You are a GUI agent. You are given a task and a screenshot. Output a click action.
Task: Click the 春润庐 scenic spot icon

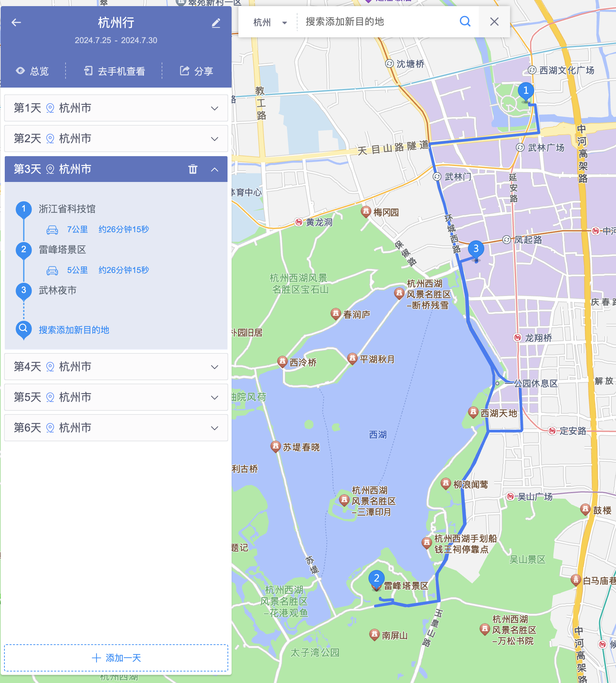[336, 314]
